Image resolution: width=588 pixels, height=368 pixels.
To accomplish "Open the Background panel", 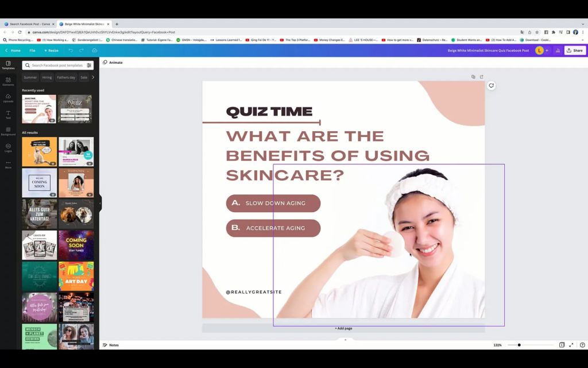I will [8, 131].
